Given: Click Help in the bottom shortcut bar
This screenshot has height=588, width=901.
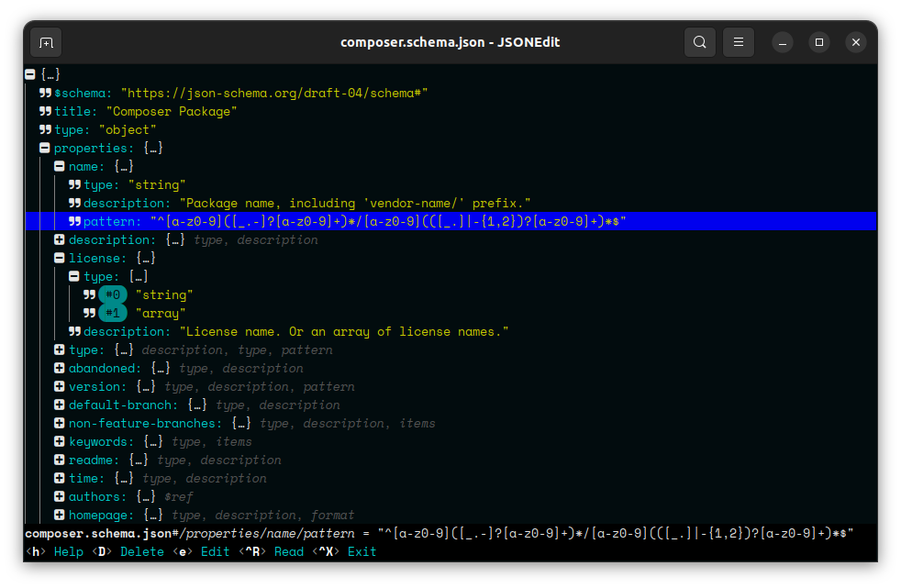Looking at the screenshot, I should pos(68,552).
